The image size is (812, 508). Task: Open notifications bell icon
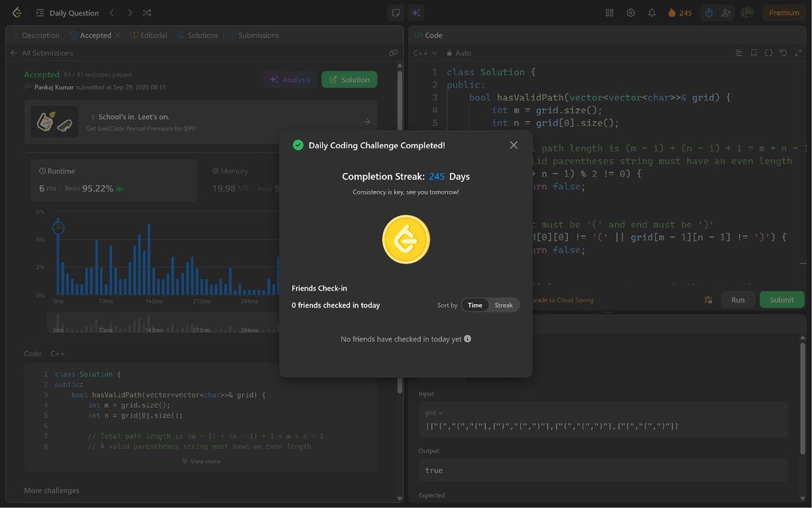click(x=652, y=13)
